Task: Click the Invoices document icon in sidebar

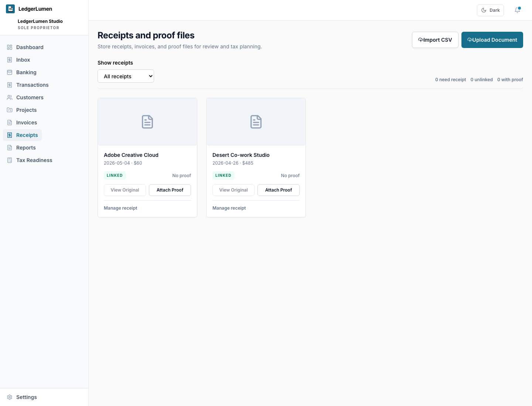Action: click(10, 123)
